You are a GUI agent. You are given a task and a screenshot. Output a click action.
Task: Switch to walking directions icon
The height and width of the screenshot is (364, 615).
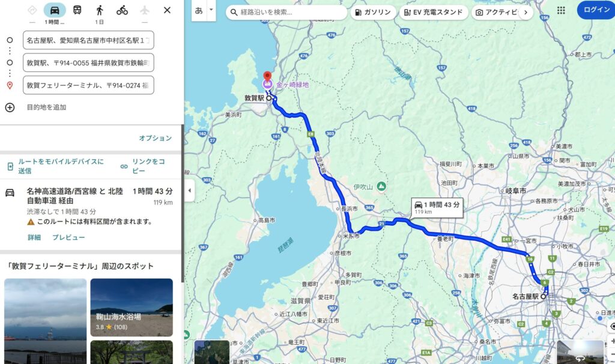click(100, 10)
